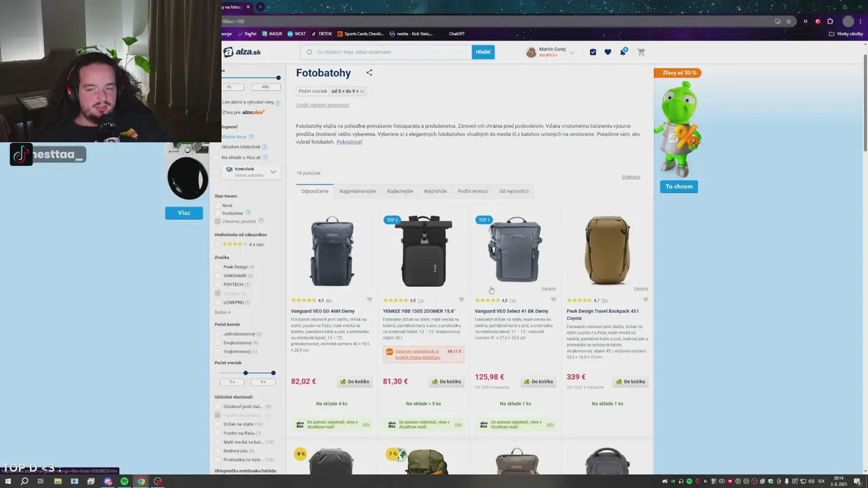Open Chrome three-dot menu
Viewport: 868px width, 488px height.
coord(861,21)
